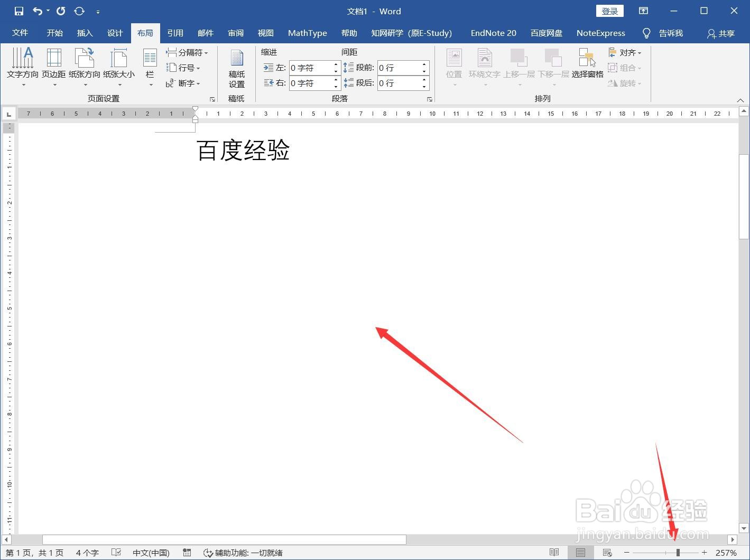Click the Tell Me lightbulb icon
This screenshot has width=750, height=560.
pyautogui.click(x=646, y=33)
